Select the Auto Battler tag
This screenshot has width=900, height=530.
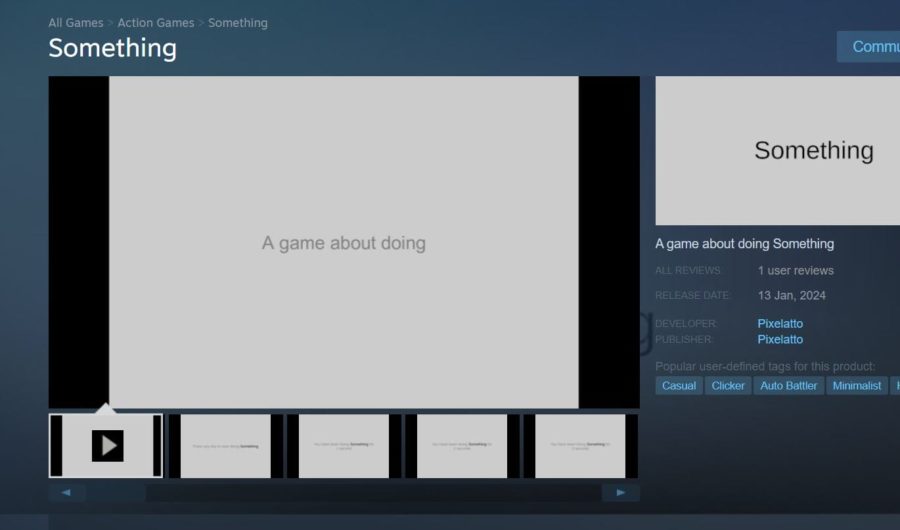[788, 386]
